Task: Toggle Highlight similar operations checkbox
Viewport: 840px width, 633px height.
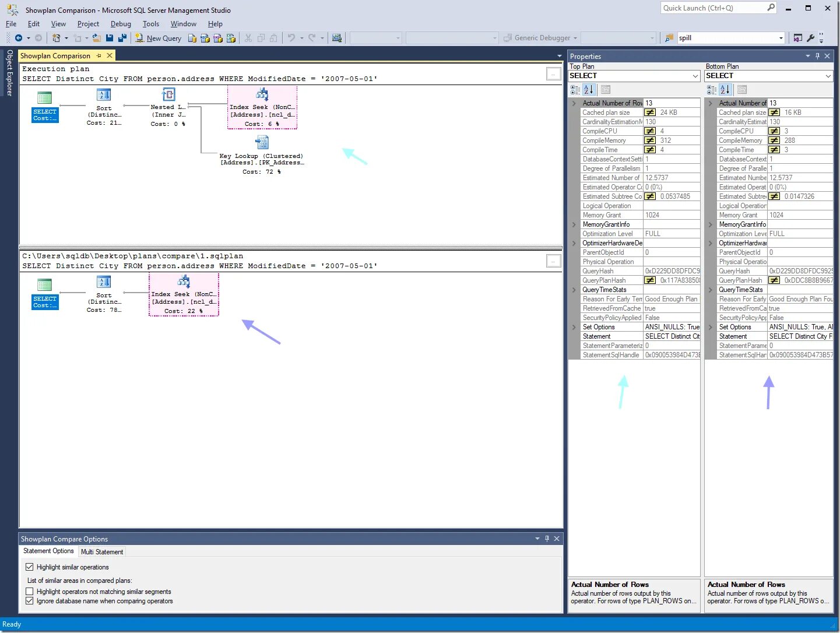Action: tap(30, 567)
